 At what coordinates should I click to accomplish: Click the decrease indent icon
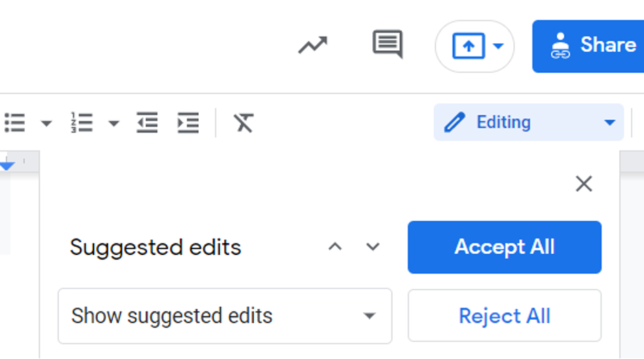(147, 122)
